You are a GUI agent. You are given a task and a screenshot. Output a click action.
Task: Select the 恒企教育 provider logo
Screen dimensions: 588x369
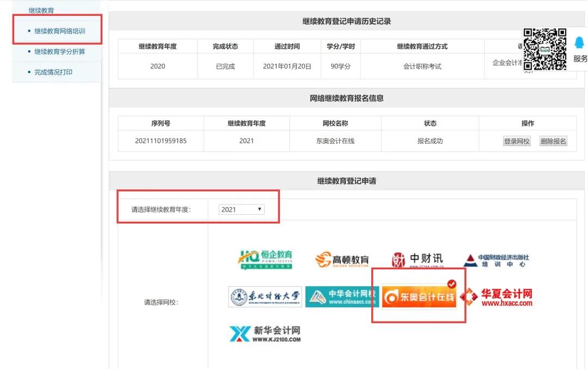[266, 258]
